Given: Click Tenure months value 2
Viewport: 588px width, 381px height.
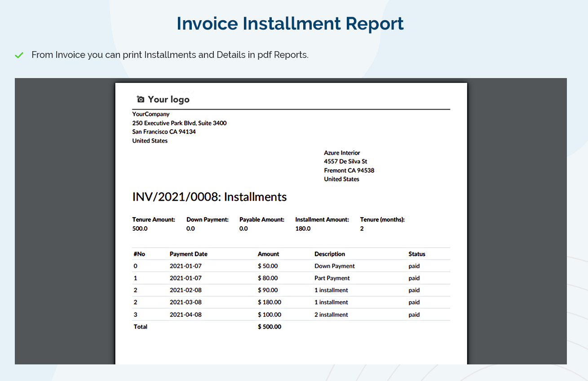Looking at the screenshot, I should click(362, 228).
